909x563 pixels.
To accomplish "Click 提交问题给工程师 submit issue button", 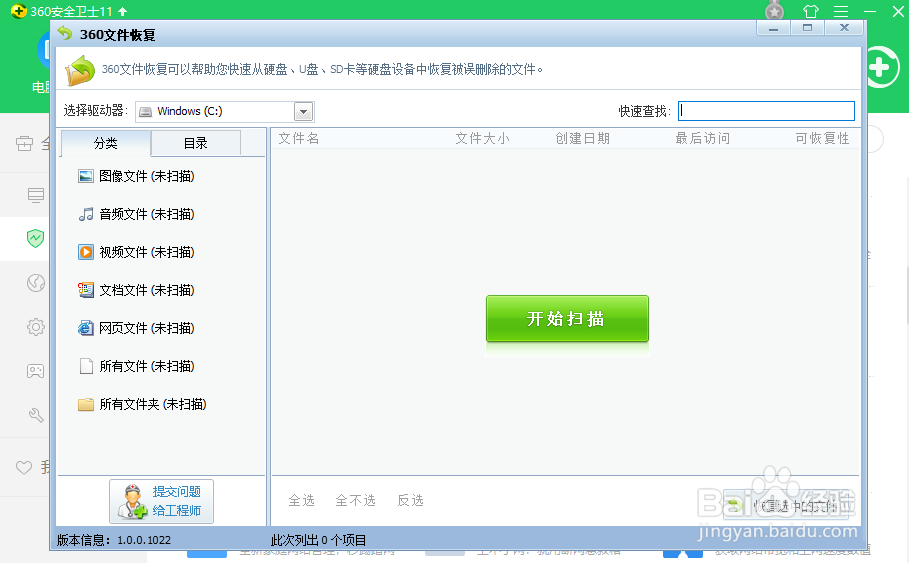I will coord(162,502).
